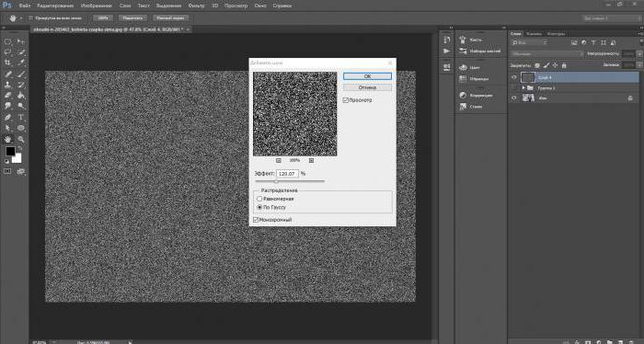
Task: Open the layer filter kind dropdown
Action: point(530,42)
